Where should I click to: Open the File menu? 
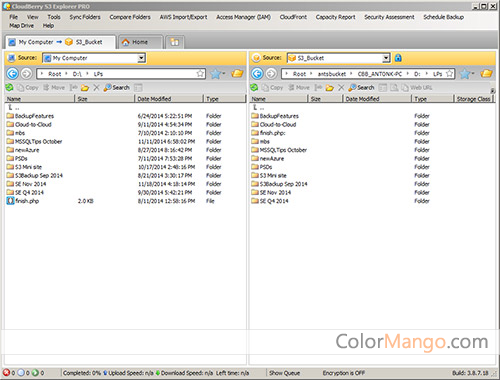tap(14, 17)
